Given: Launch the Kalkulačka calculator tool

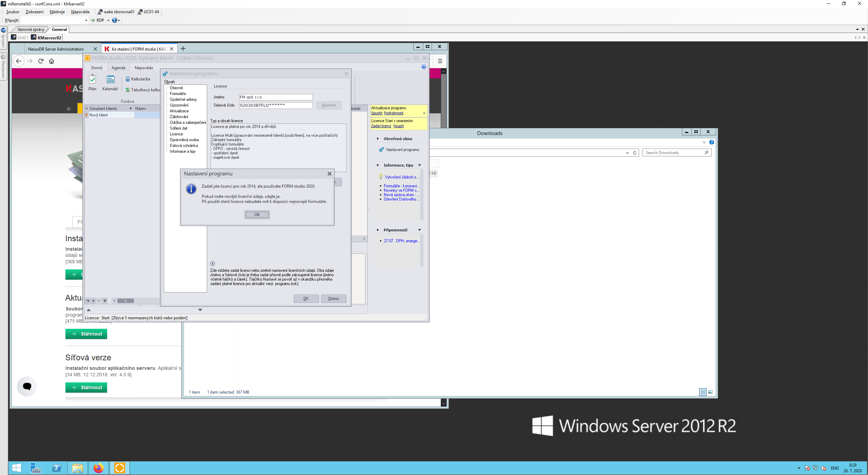Looking at the screenshot, I should tap(138, 79).
